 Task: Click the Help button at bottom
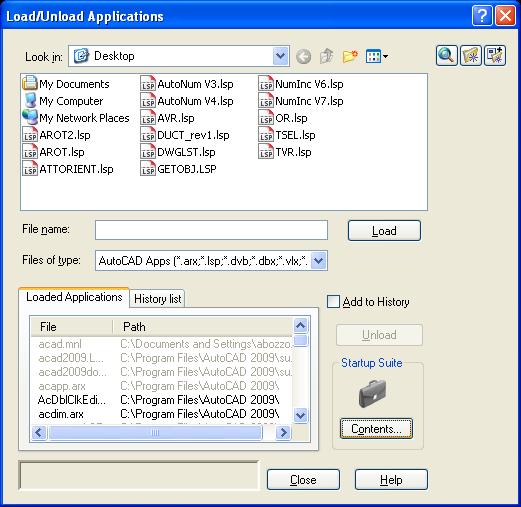(391, 480)
